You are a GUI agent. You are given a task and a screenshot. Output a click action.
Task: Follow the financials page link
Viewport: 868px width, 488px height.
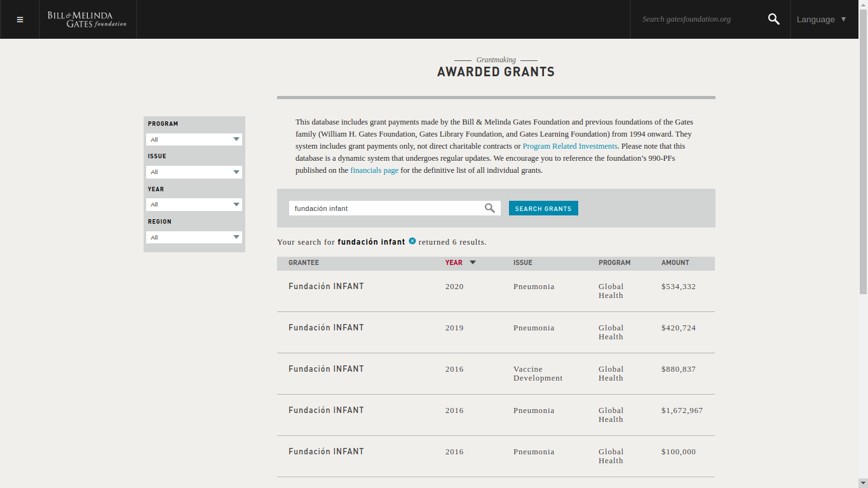tap(374, 170)
